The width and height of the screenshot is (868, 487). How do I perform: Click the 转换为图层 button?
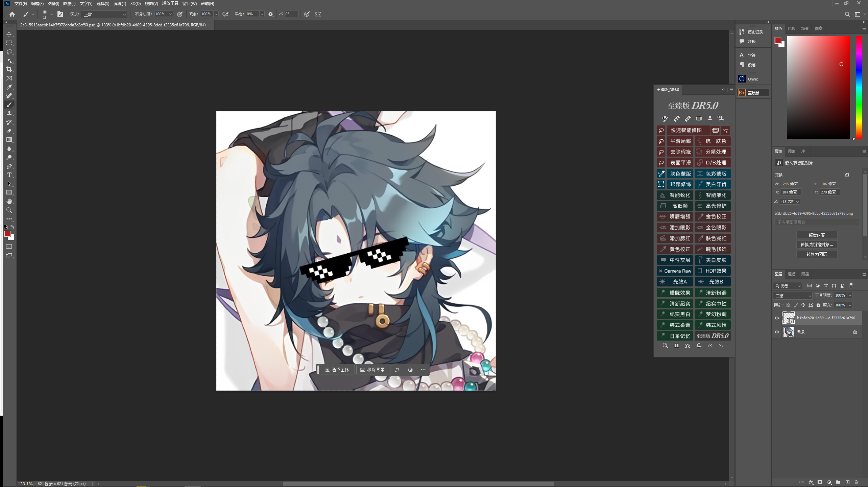(x=817, y=254)
